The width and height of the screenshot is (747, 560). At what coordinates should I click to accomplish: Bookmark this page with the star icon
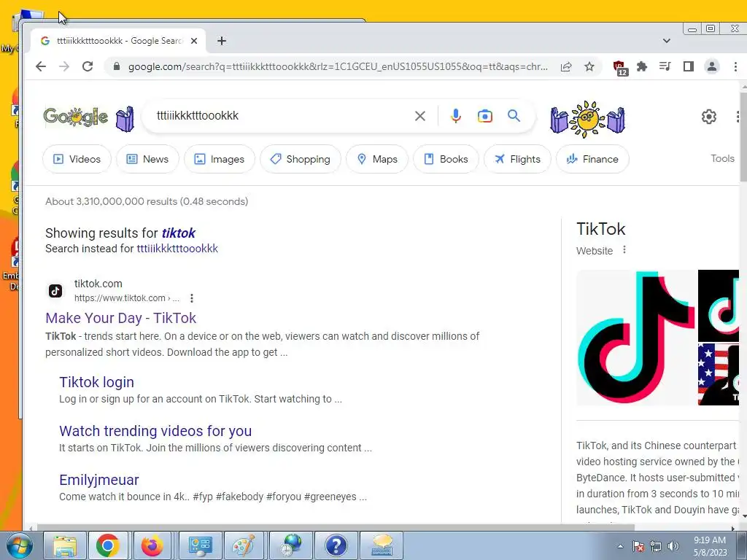point(589,66)
